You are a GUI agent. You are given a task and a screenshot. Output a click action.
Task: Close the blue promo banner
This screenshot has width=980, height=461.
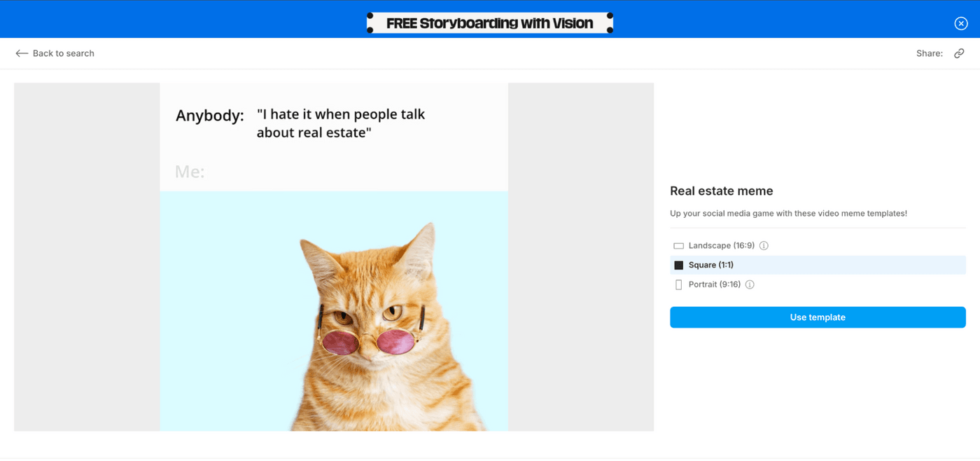[960, 23]
